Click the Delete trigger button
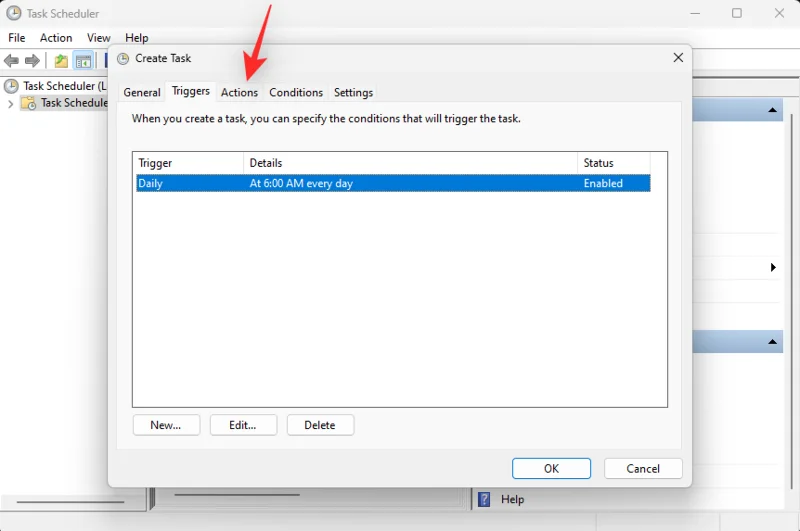The height and width of the screenshot is (531, 800). click(x=320, y=425)
